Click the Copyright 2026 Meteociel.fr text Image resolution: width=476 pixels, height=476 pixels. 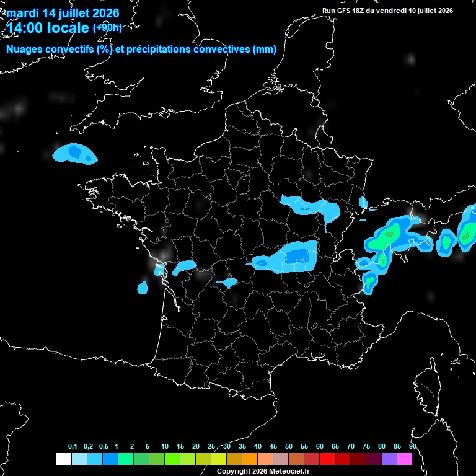263,471
